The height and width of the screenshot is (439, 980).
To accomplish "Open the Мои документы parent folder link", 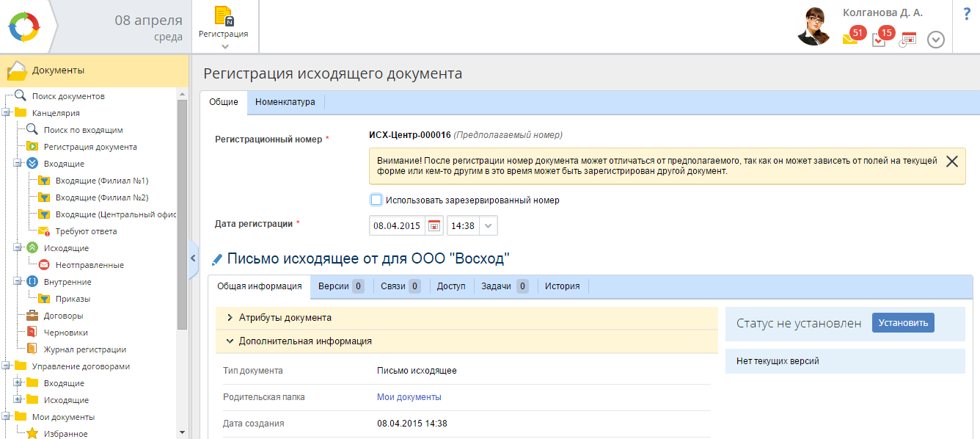I will point(409,397).
